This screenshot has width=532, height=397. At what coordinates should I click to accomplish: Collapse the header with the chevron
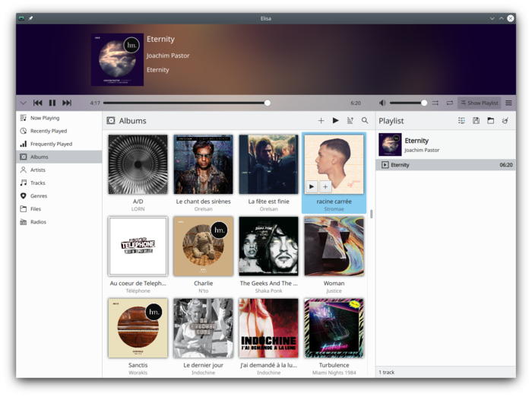coord(23,103)
